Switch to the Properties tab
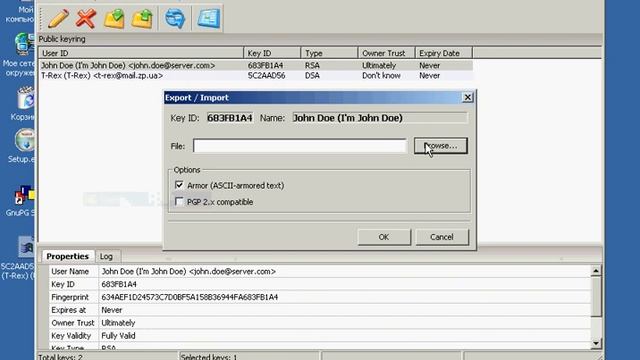 click(x=68, y=256)
